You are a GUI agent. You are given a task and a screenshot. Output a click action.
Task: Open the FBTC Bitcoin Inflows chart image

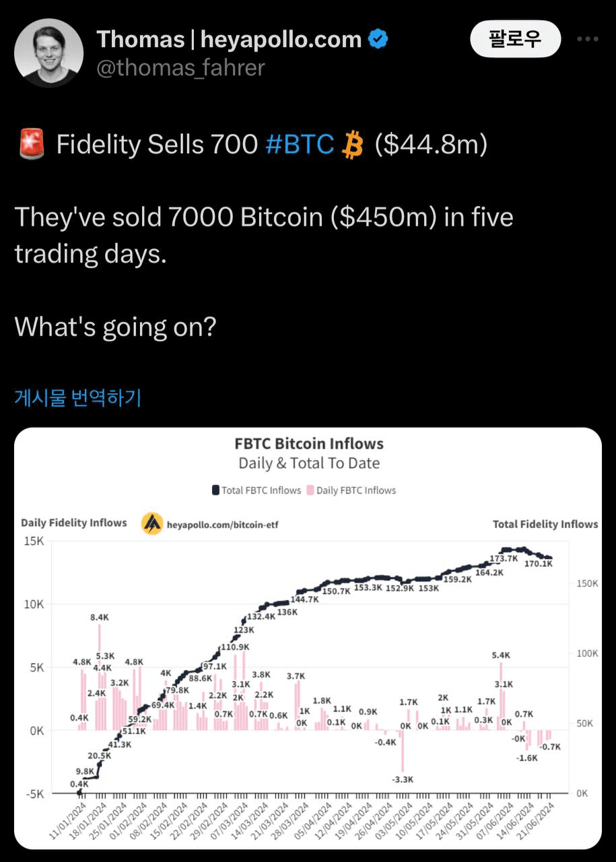tap(308, 638)
